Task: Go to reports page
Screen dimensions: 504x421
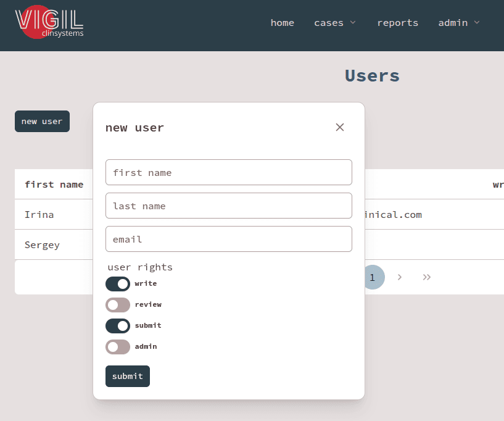Action: point(398,23)
